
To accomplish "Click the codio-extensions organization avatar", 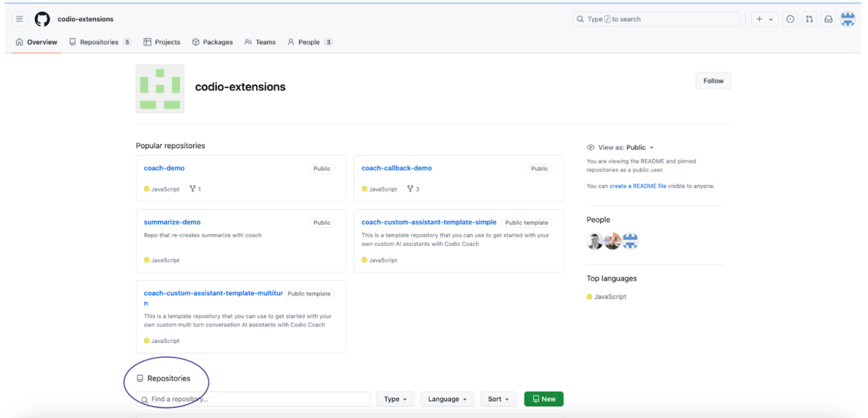I will click(160, 89).
